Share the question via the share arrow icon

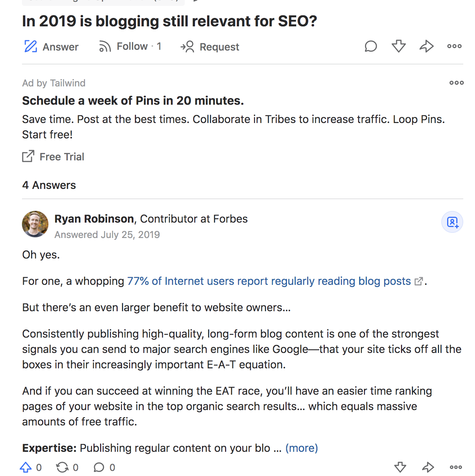pyautogui.click(x=426, y=47)
